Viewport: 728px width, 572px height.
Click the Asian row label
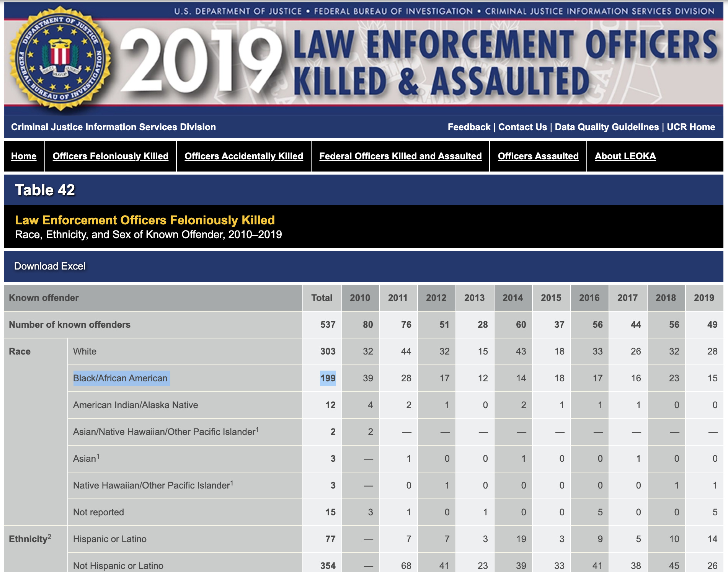86,458
